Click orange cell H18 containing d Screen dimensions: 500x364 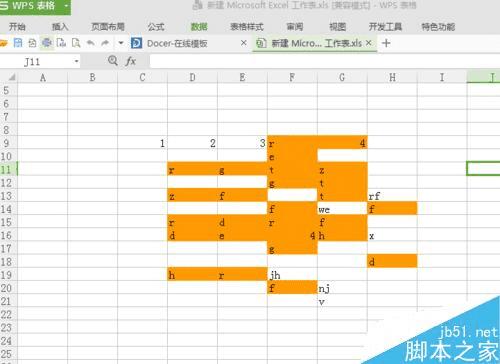coord(392,262)
